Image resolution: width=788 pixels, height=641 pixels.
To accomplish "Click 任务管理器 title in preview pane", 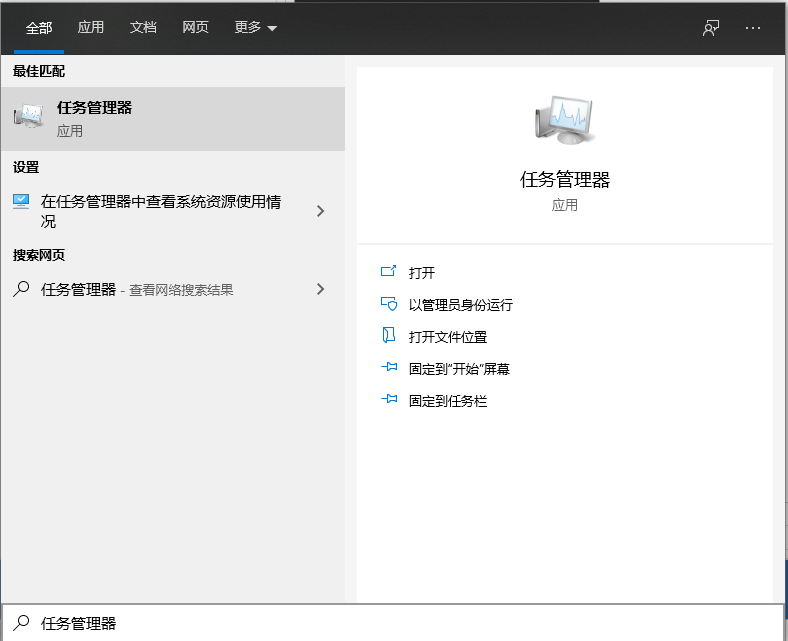I will (x=565, y=179).
